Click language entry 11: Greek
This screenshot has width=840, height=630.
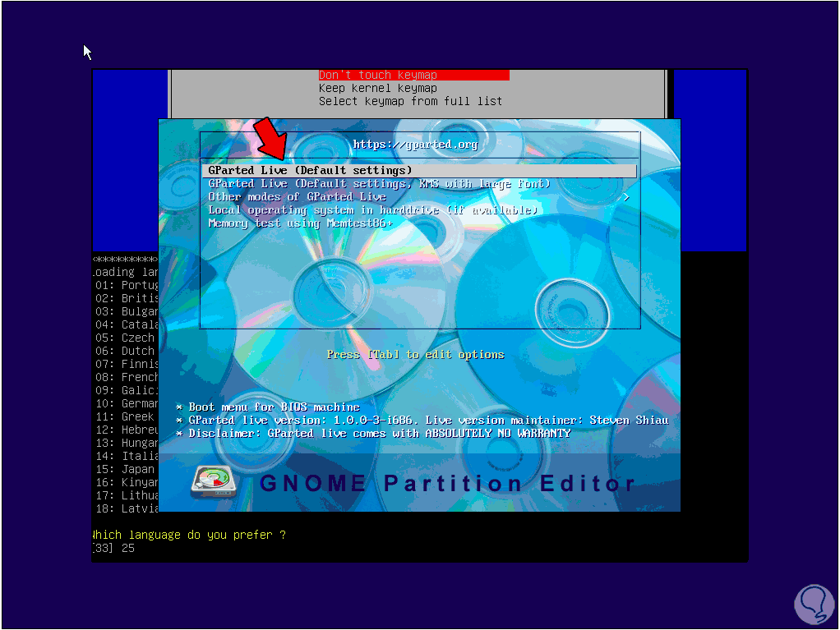(125, 416)
